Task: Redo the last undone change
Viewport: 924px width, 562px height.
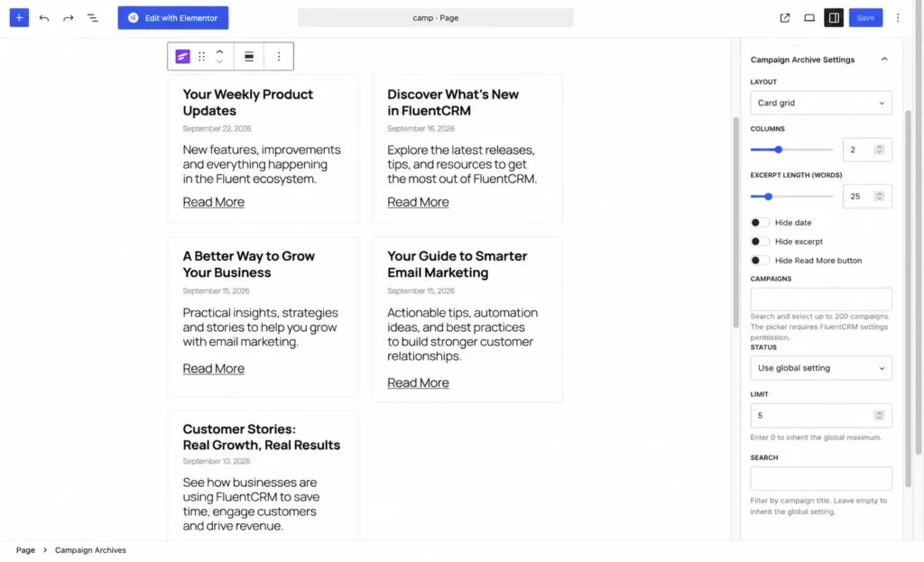Action: coord(69,18)
